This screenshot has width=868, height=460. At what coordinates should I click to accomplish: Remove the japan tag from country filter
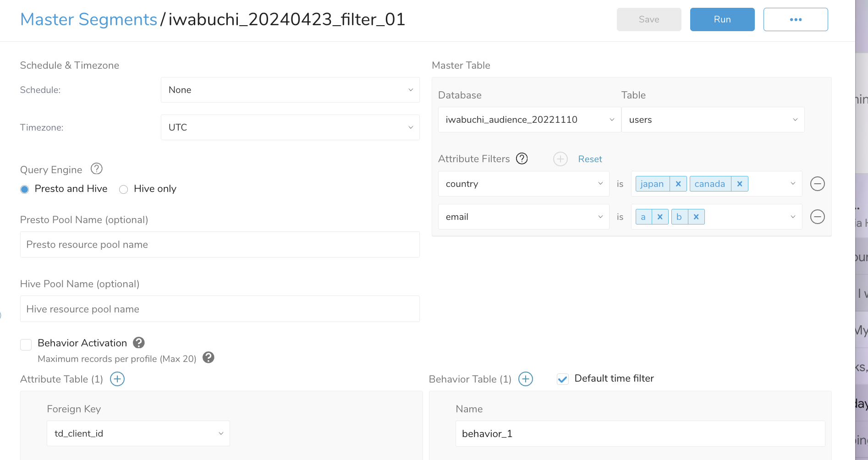click(x=678, y=184)
